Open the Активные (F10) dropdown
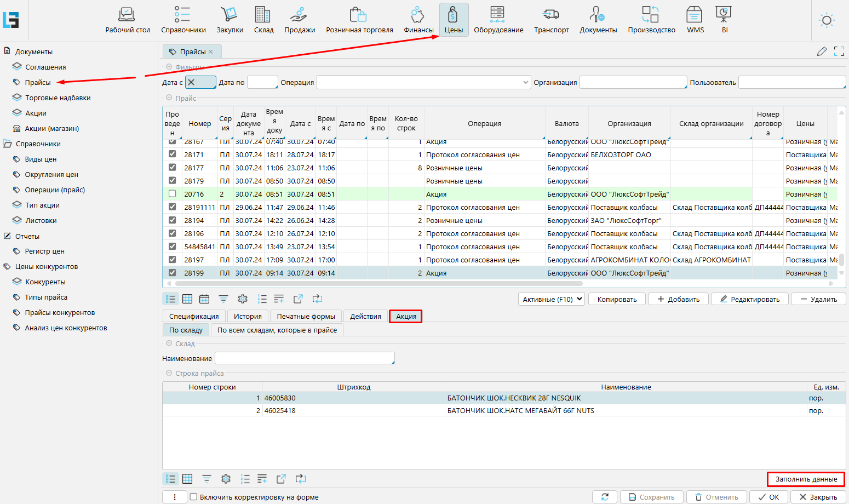The width and height of the screenshot is (849, 504). [552, 299]
